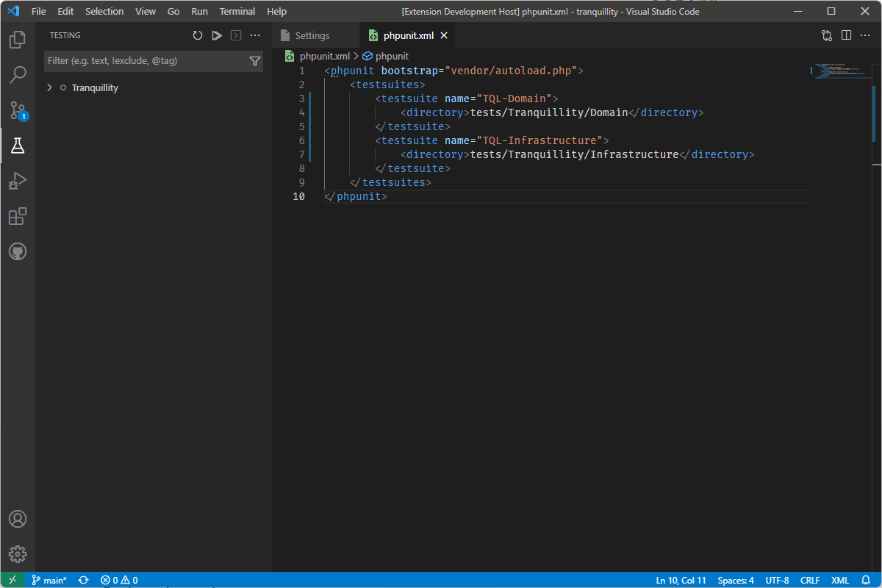
Task: Switch git branch main* in status bar
Action: click(49, 580)
